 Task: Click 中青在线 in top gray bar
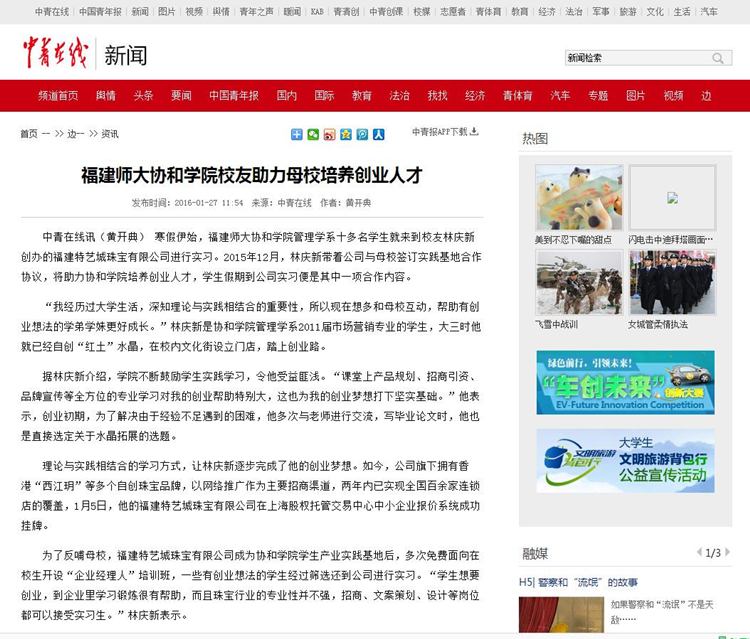(x=52, y=11)
